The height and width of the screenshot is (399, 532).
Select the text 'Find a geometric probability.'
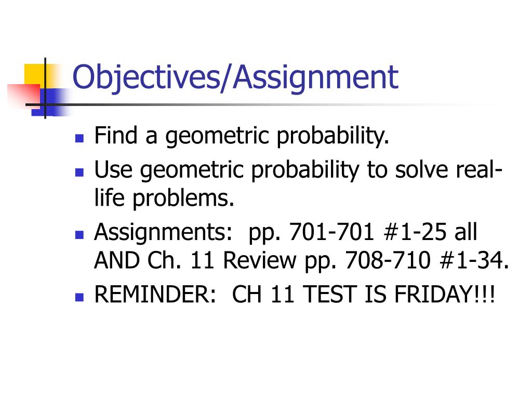click(242, 137)
